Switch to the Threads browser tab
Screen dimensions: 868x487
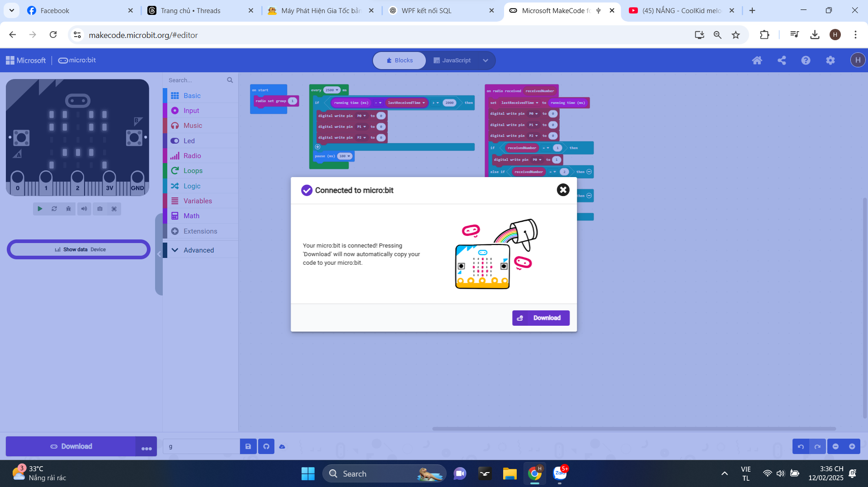click(x=201, y=10)
